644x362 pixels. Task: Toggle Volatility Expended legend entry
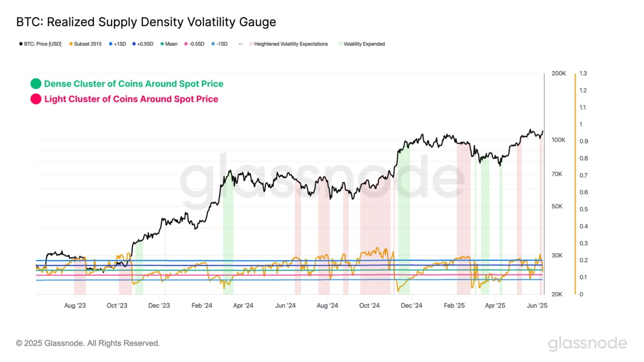[362, 44]
